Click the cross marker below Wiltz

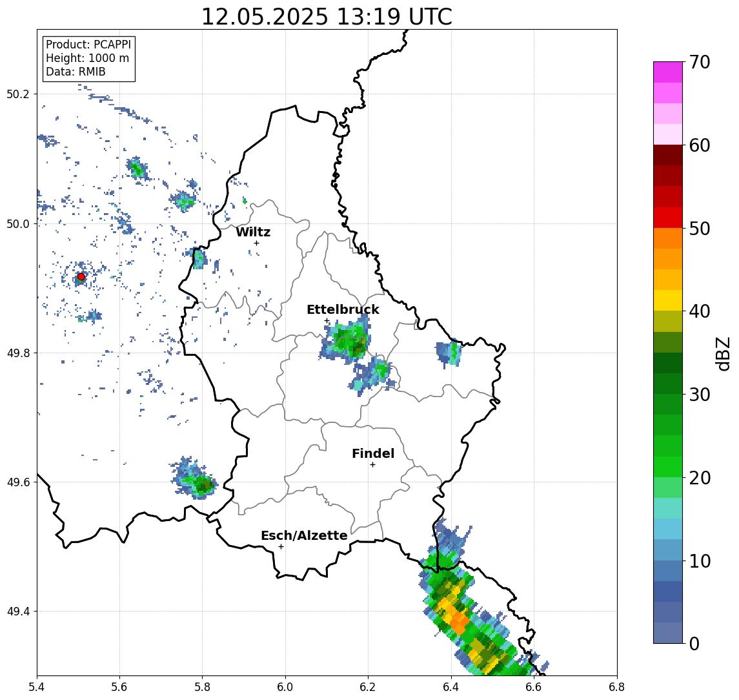256,243
